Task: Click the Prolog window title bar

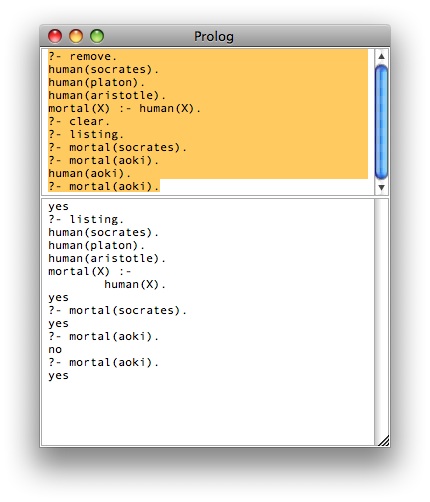Action: point(215,36)
